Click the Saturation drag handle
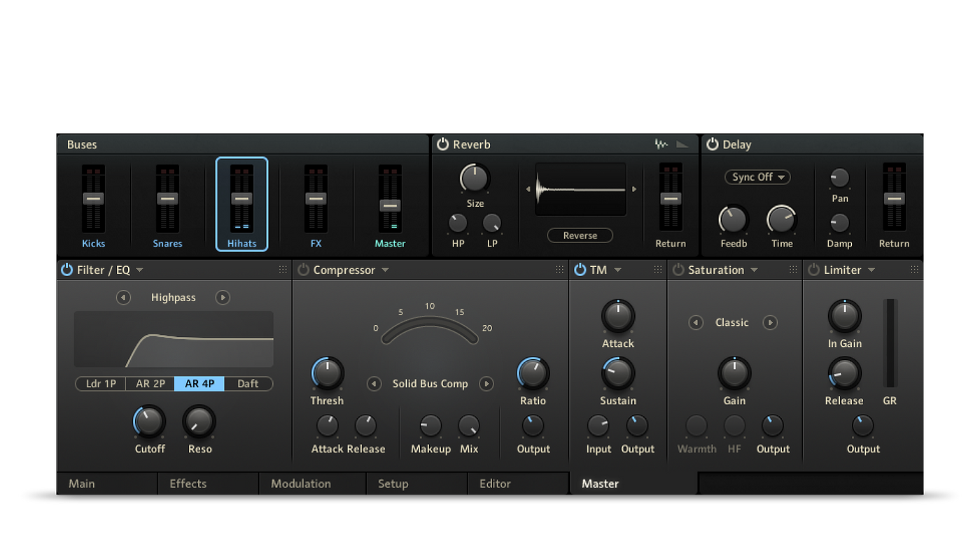 793,270
